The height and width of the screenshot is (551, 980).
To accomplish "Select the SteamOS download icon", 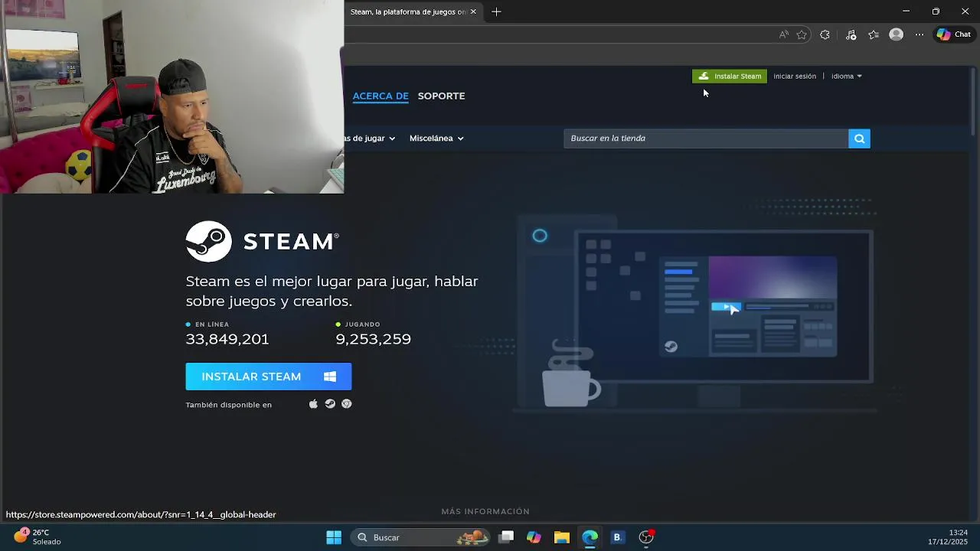I will click(330, 404).
